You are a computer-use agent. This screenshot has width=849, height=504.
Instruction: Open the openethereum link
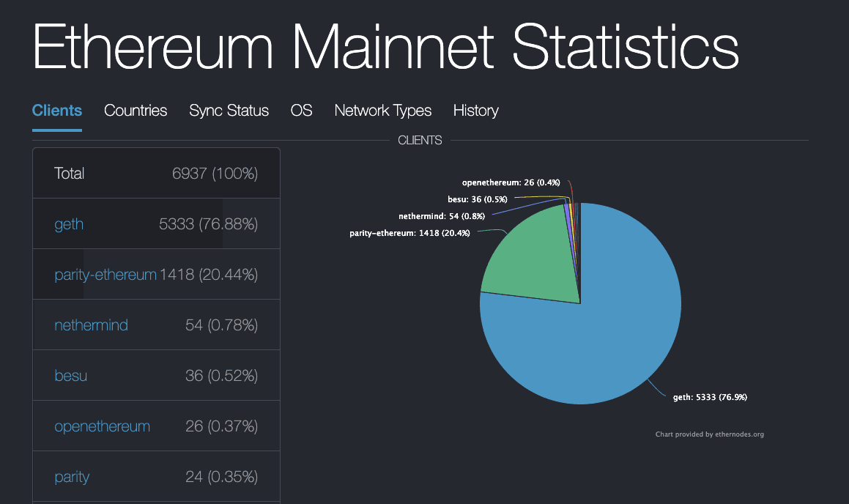[103, 425]
